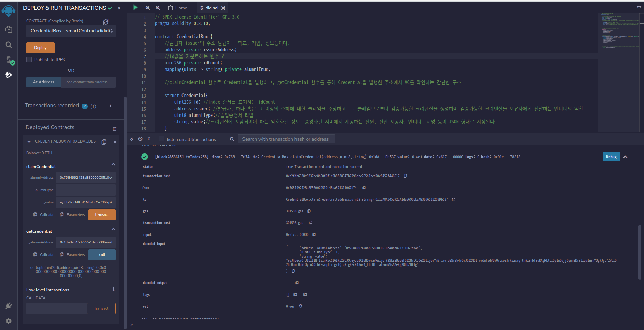The width and height of the screenshot is (644, 330).
Task: Copy the gas value icon
Action: [309, 211]
